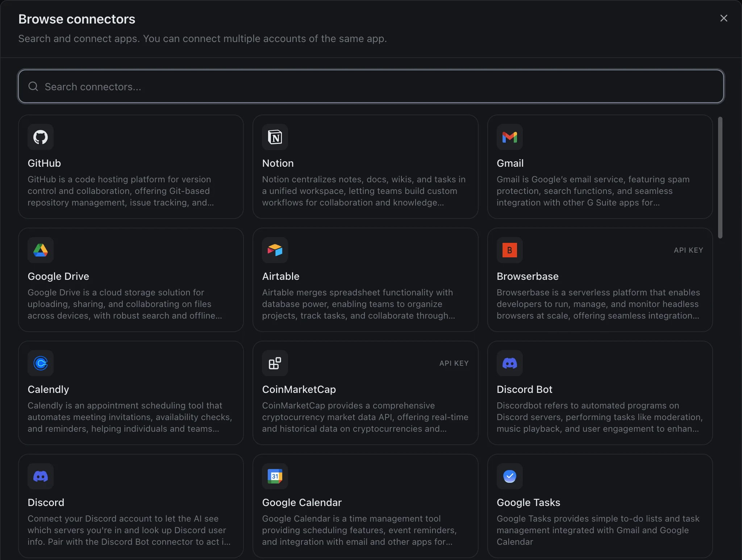Open the Google Drive connector title

pos(58,276)
